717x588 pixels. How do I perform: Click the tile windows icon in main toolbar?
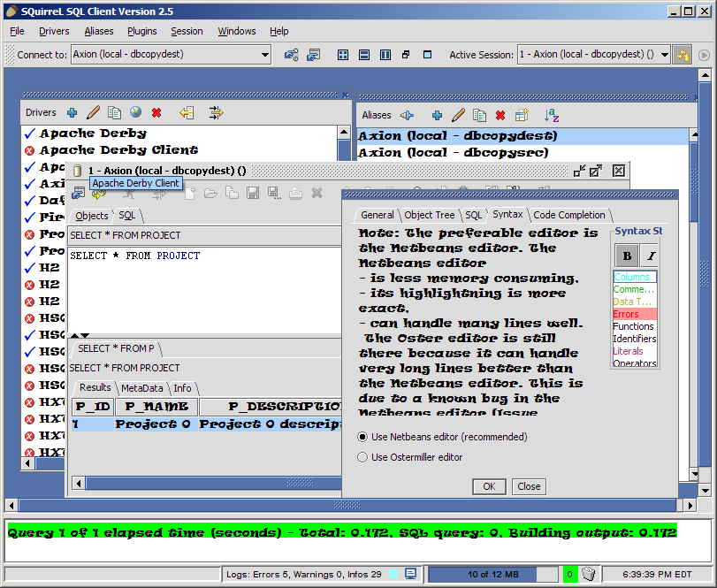tap(343, 55)
